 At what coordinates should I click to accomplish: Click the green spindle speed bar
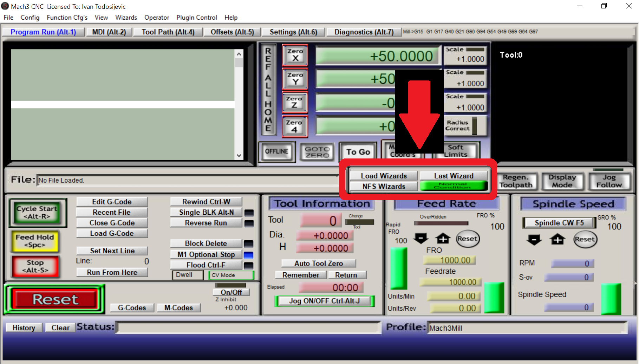click(611, 299)
